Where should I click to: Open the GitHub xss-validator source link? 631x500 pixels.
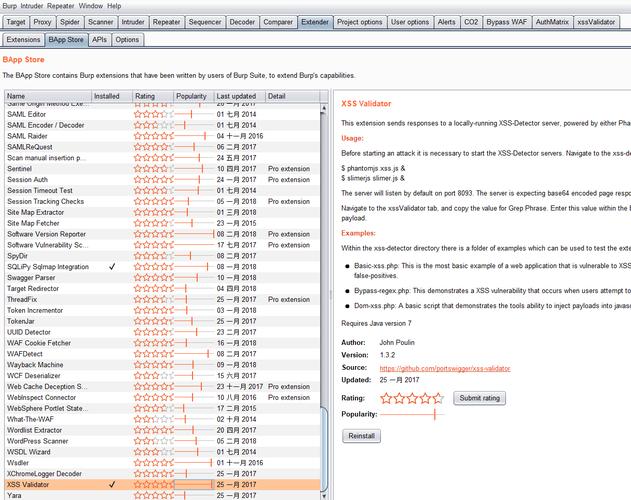tap(445, 368)
